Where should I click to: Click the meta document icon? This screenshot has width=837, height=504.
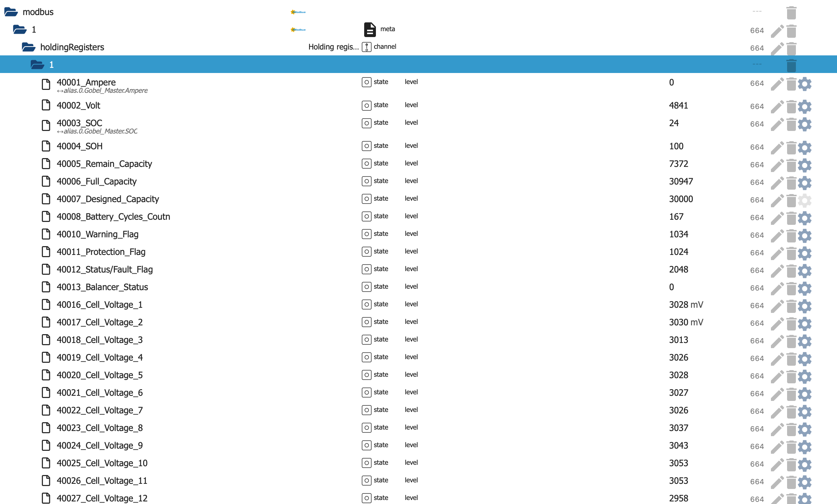[370, 29]
